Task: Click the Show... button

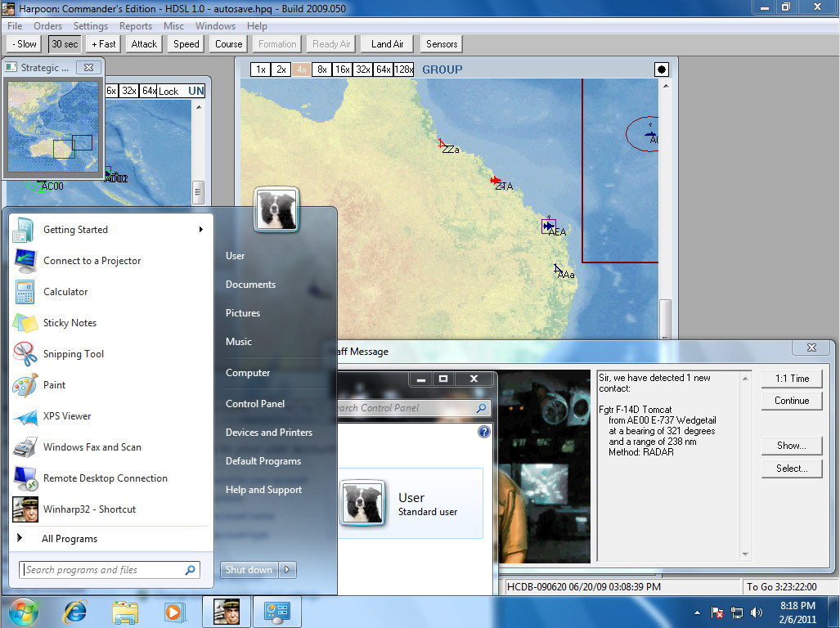Action: tap(792, 446)
